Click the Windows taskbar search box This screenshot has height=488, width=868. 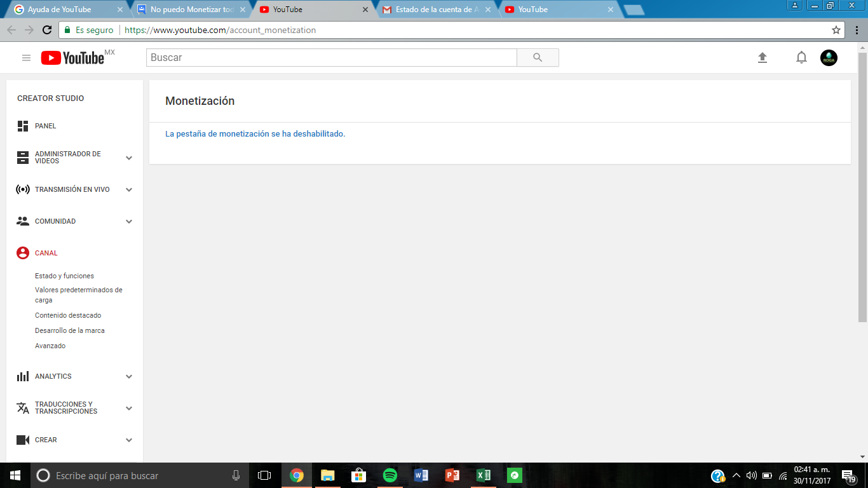(140, 475)
